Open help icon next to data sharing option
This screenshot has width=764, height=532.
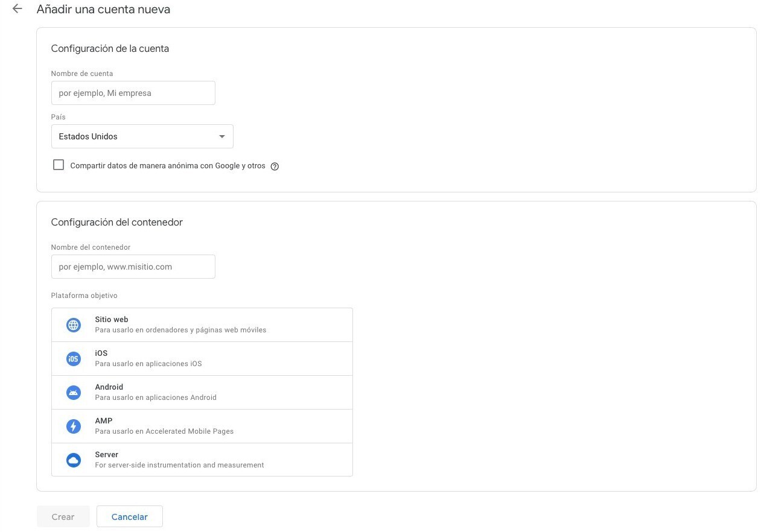275,166
